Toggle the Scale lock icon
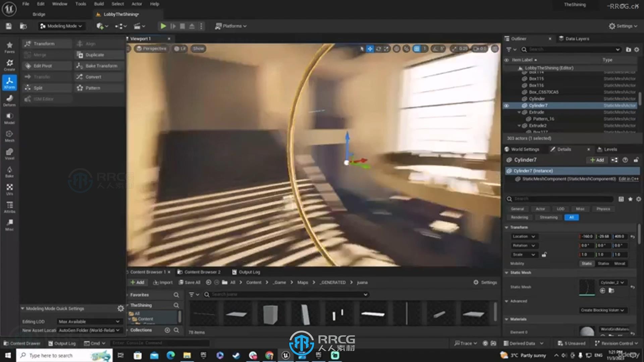The image size is (644, 362). click(x=544, y=255)
